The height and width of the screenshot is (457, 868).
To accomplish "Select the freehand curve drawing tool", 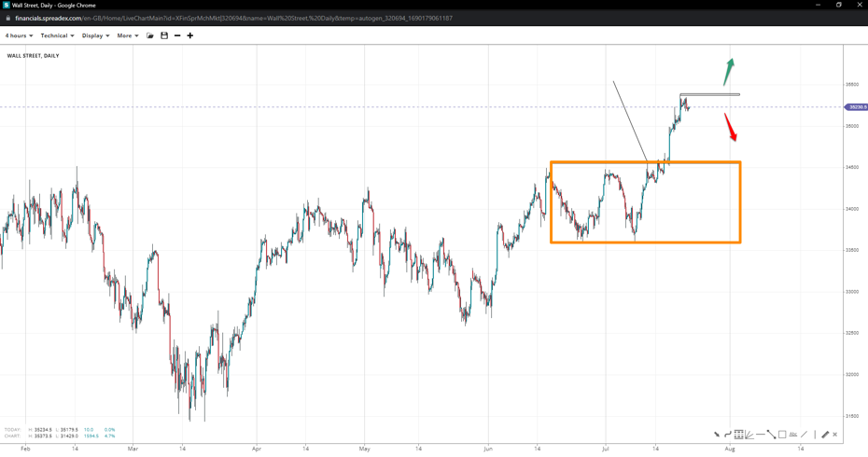I will coord(728,435).
